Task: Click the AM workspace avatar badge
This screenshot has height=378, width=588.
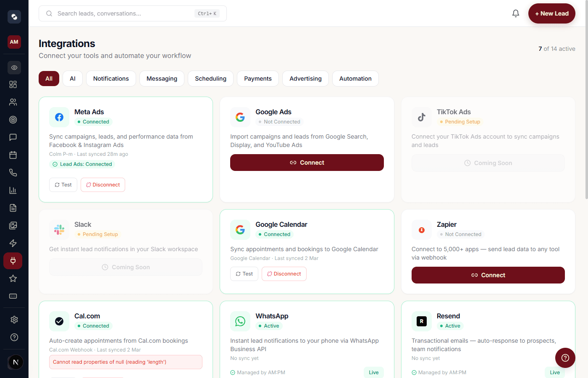Action: pos(14,42)
